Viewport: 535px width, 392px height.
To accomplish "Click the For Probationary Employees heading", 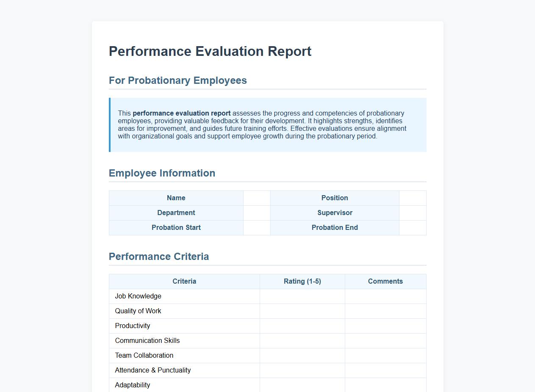I will pyautogui.click(x=178, y=80).
